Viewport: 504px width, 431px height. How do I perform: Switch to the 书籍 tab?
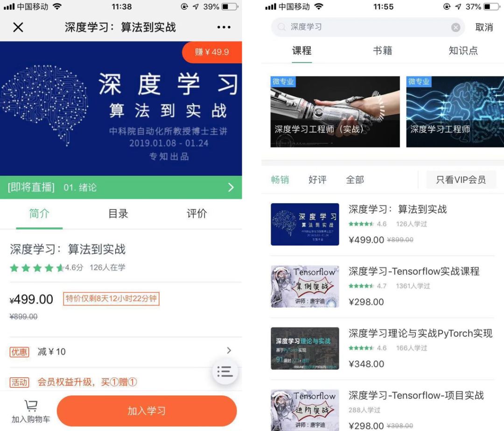(383, 50)
